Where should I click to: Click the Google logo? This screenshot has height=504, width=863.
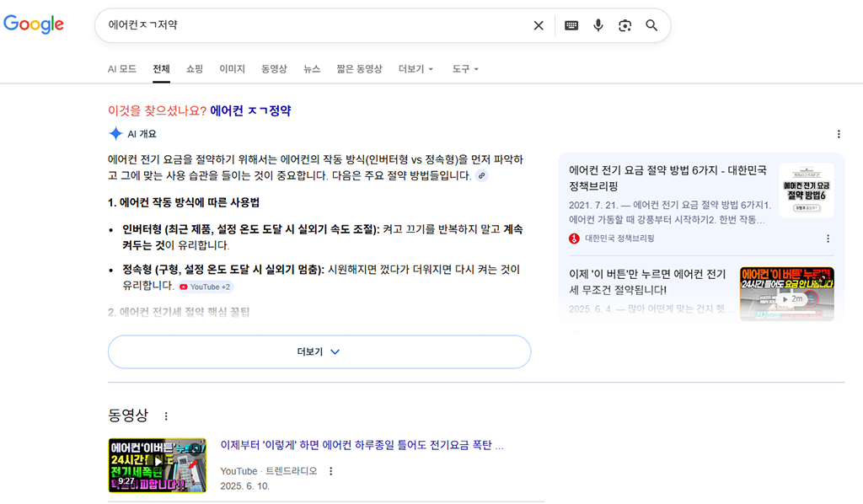point(34,24)
